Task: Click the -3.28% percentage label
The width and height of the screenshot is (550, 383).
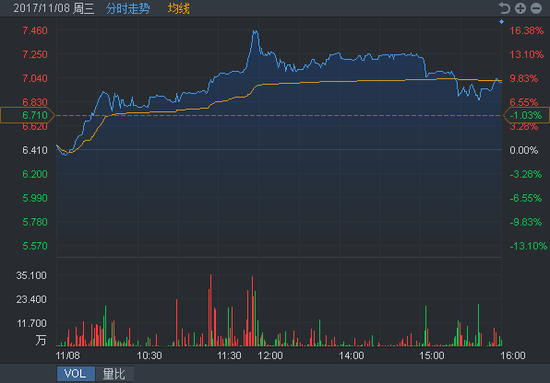Action: coord(526,174)
